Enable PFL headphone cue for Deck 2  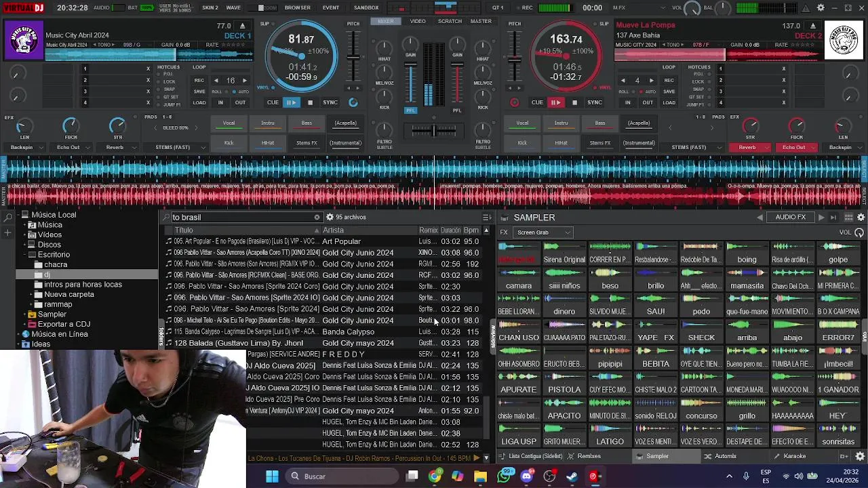point(457,110)
